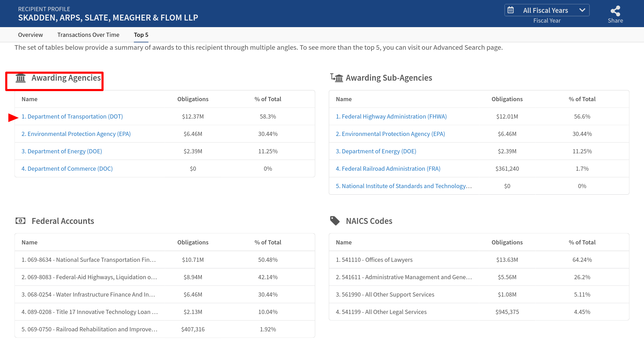Click the $12.01M obligations value

click(x=507, y=116)
